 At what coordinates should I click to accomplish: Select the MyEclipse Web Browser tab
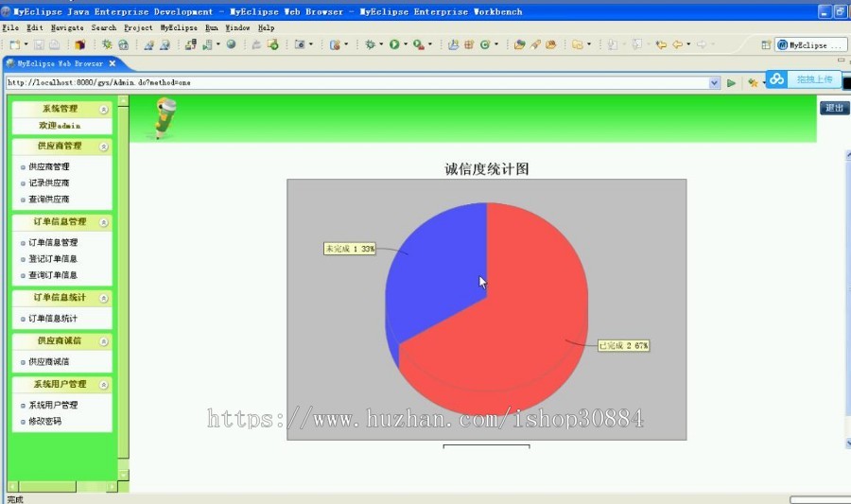(x=61, y=63)
